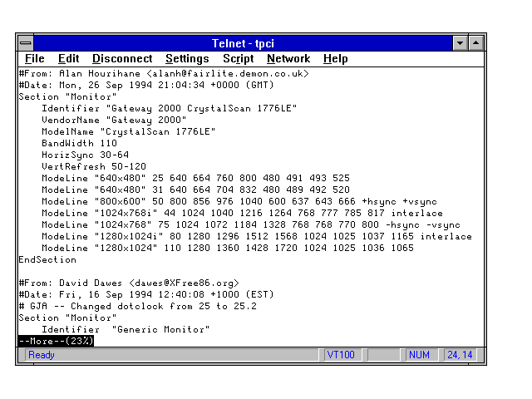
Task: Expand the Settings menu
Action: coord(187,59)
